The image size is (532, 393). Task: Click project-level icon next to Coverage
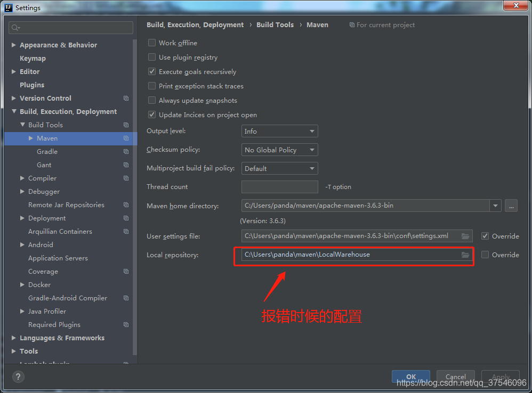[x=126, y=272]
